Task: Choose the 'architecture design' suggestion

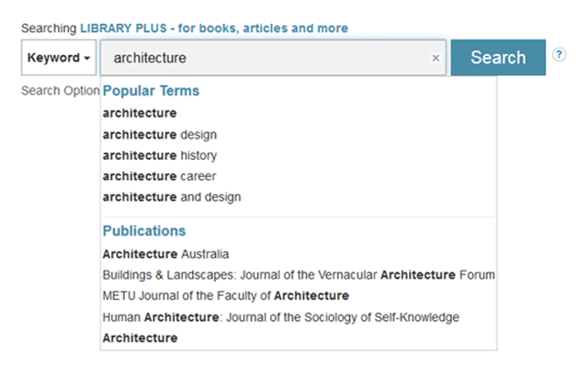Action: (x=160, y=135)
